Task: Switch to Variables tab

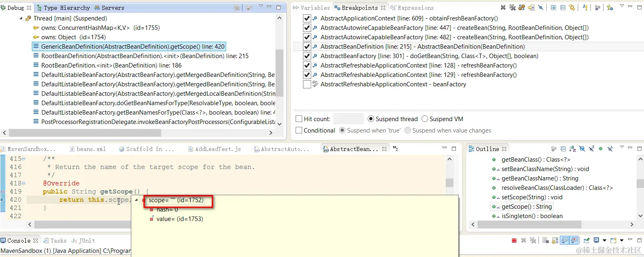Action: tap(311, 8)
